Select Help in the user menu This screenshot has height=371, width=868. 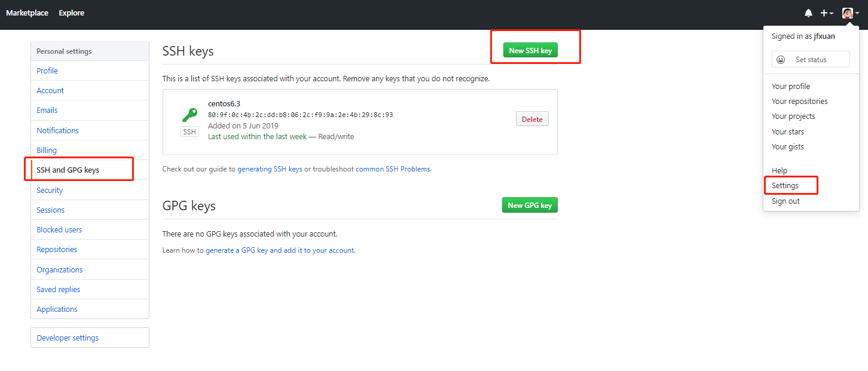780,170
